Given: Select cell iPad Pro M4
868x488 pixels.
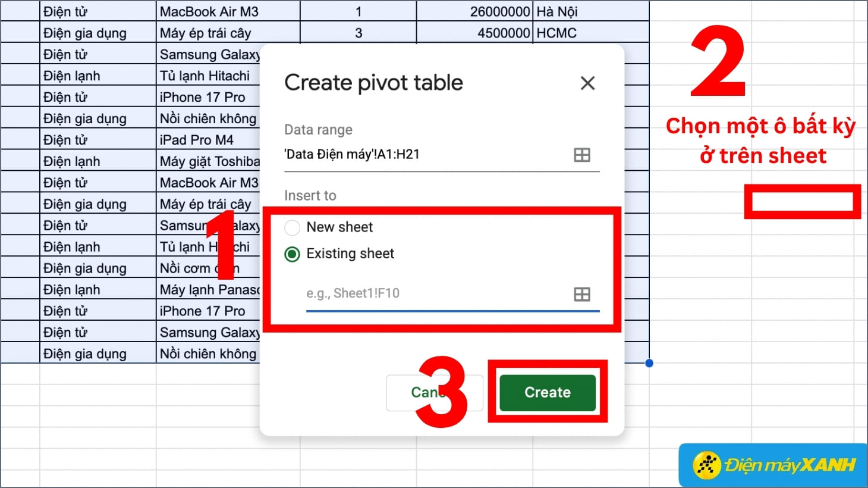Looking at the screenshot, I should (208, 140).
